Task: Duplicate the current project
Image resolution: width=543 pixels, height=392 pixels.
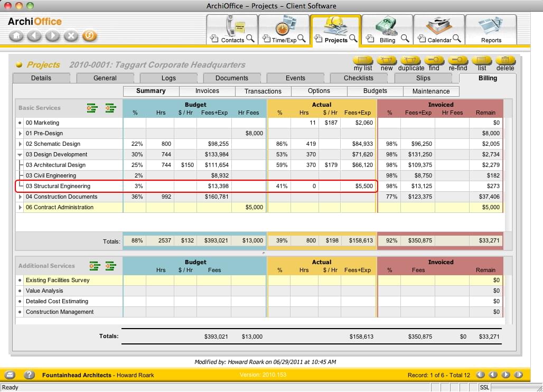Action: pyautogui.click(x=411, y=63)
